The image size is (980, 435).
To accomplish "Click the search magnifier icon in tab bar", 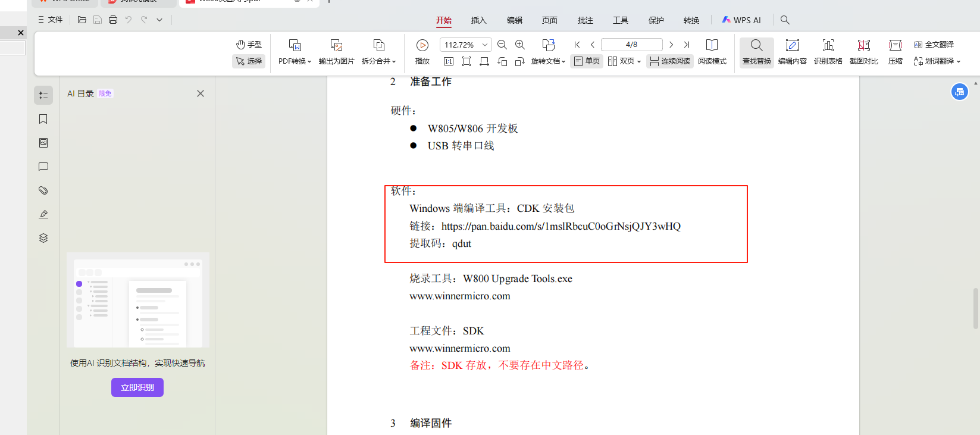I will (x=785, y=20).
